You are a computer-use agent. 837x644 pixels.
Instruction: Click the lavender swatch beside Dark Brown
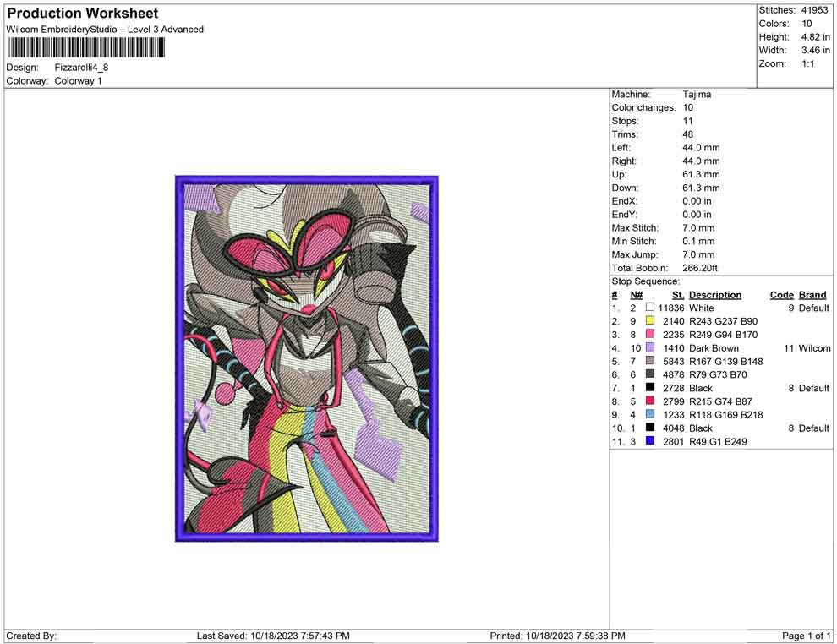(649, 347)
